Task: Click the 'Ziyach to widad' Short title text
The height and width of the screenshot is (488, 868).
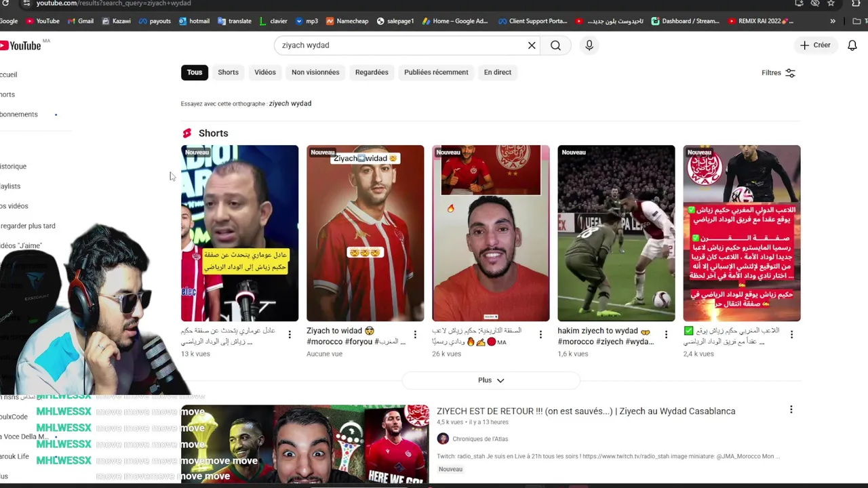Action: click(356, 336)
